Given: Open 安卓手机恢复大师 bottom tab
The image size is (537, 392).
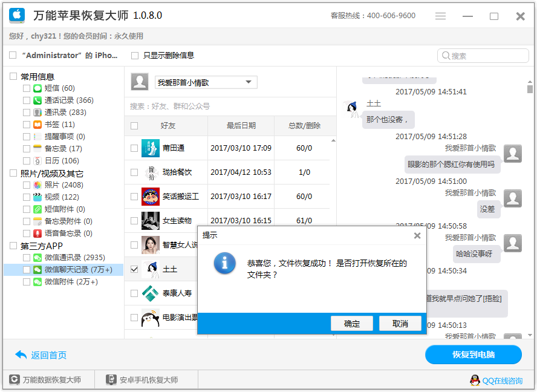Looking at the screenshot, I should click(146, 380).
